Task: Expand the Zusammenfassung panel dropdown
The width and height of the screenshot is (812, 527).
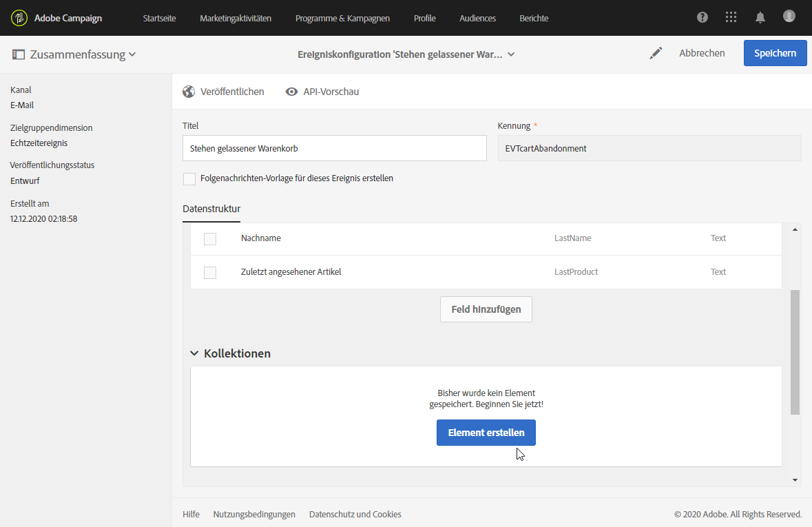Action: [132, 54]
